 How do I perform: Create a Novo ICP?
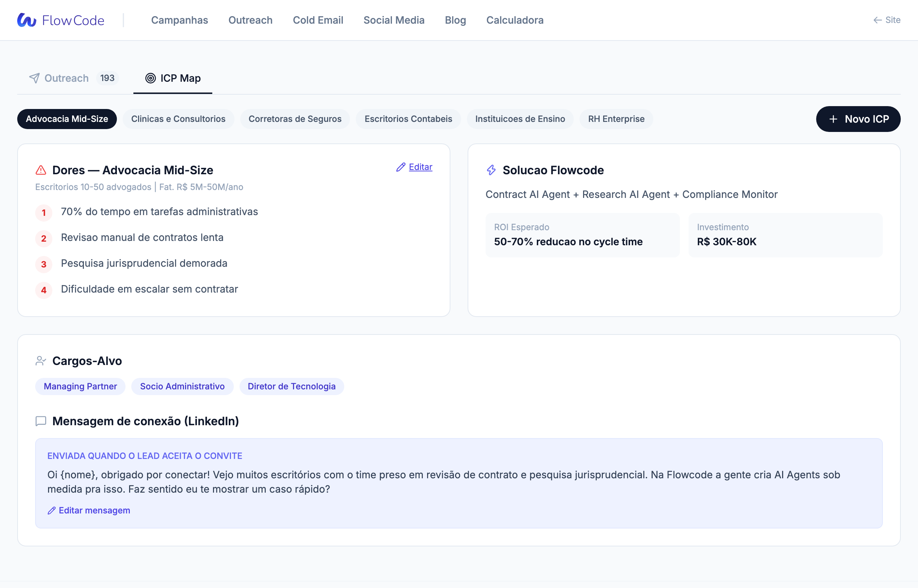(x=858, y=119)
